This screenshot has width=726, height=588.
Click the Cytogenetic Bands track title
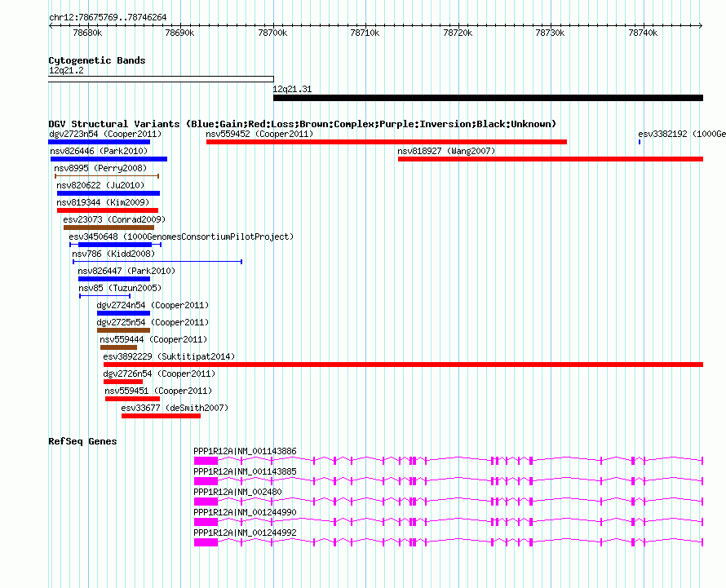tap(97, 60)
